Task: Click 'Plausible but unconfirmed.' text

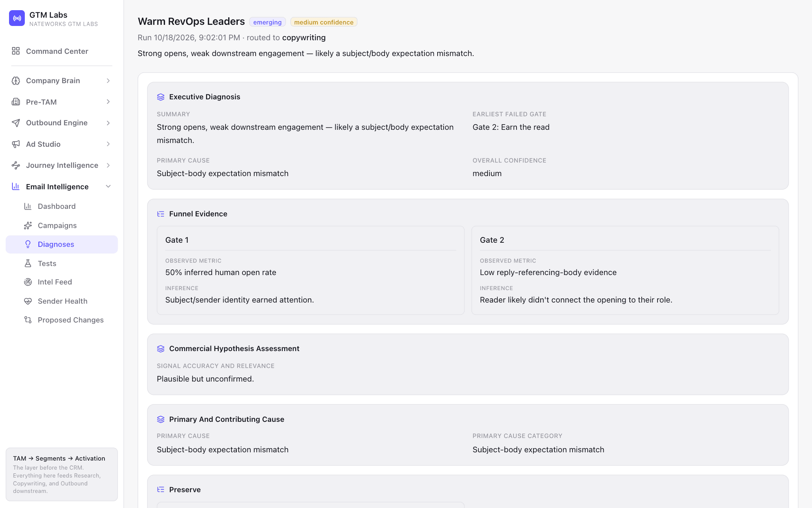Action: pyautogui.click(x=205, y=379)
